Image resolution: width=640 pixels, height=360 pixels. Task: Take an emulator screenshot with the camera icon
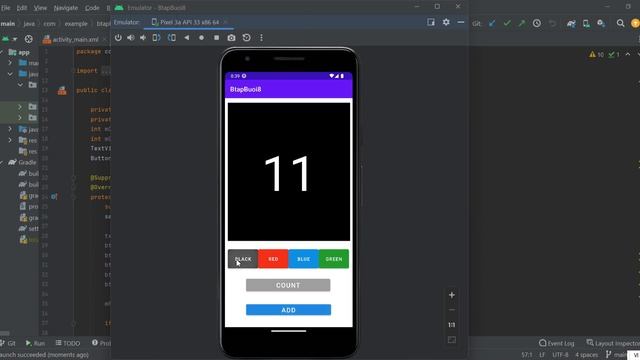231,38
